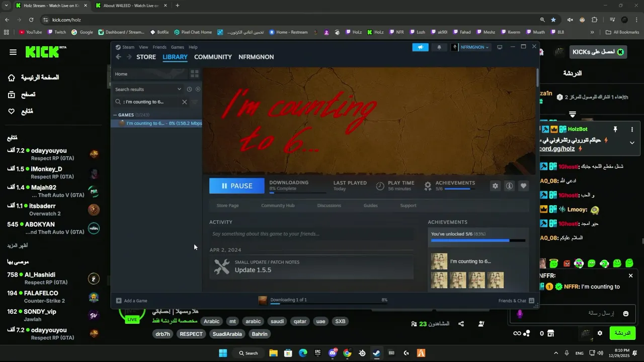Open Kick hamburger menu

tap(13, 52)
